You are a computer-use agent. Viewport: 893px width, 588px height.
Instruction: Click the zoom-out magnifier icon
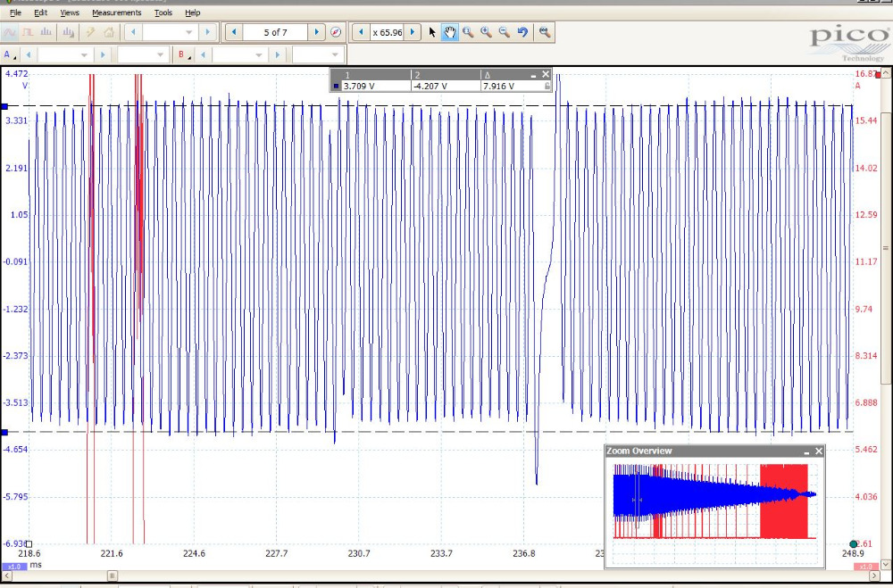pyautogui.click(x=505, y=32)
